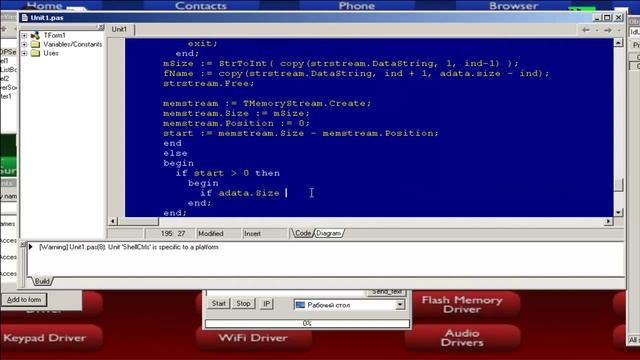Click the 0% progress bar
This screenshot has width=640, height=360.
307,323
